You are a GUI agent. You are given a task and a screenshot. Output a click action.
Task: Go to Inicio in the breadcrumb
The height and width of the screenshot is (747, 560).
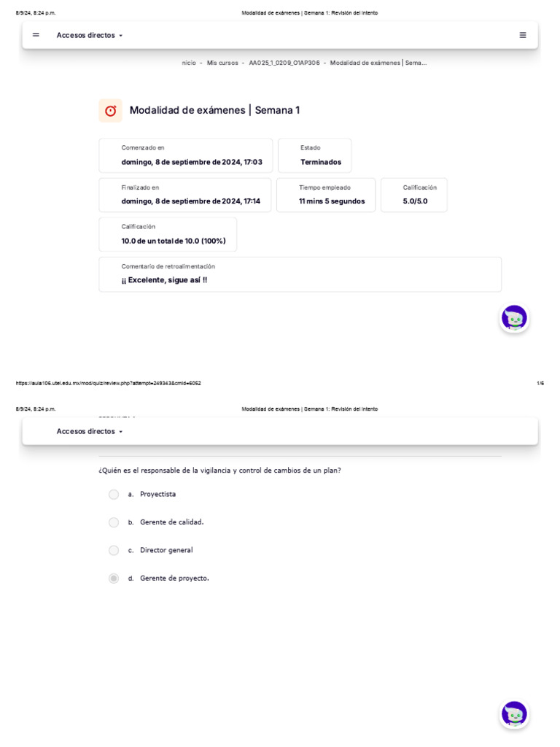(189, 63)
